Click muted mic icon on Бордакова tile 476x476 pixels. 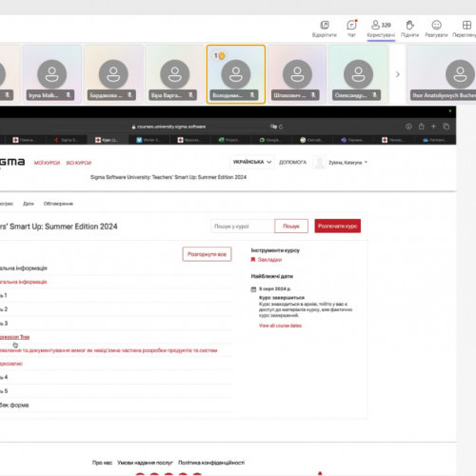pos(129,95)
